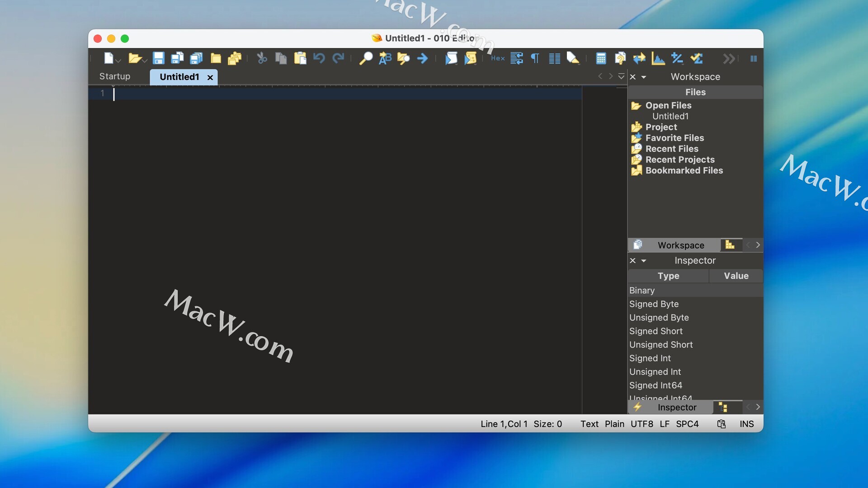Click the Hex Operations plus-minus icon
Image resolution: width=868 pixels, height=488 pixels.
coord(677,58)
